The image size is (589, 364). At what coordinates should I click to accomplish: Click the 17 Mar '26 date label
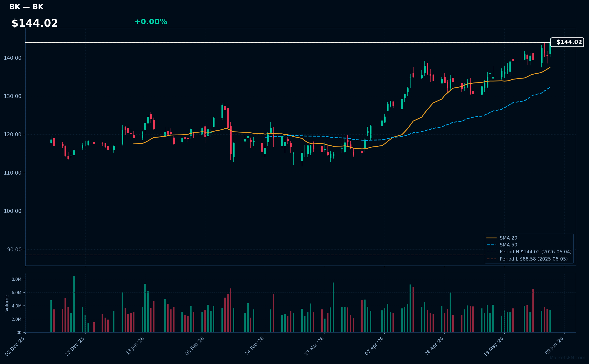(314, 346)
